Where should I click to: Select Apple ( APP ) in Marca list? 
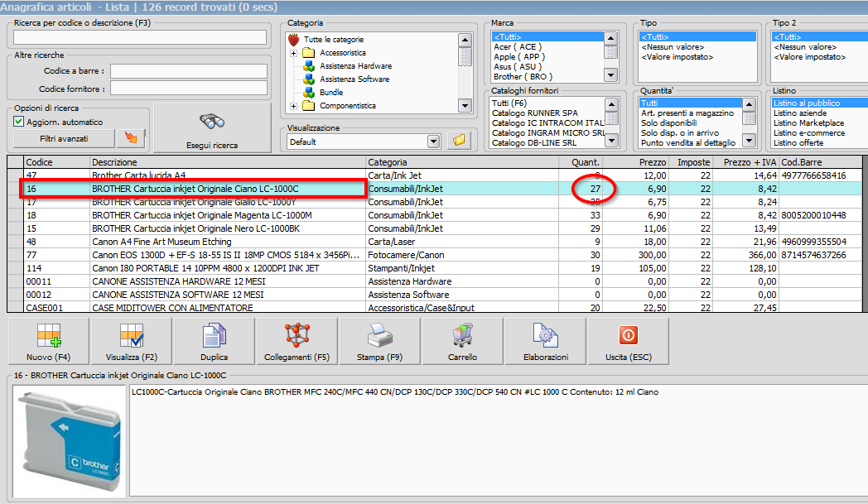(x=519, y=57)
